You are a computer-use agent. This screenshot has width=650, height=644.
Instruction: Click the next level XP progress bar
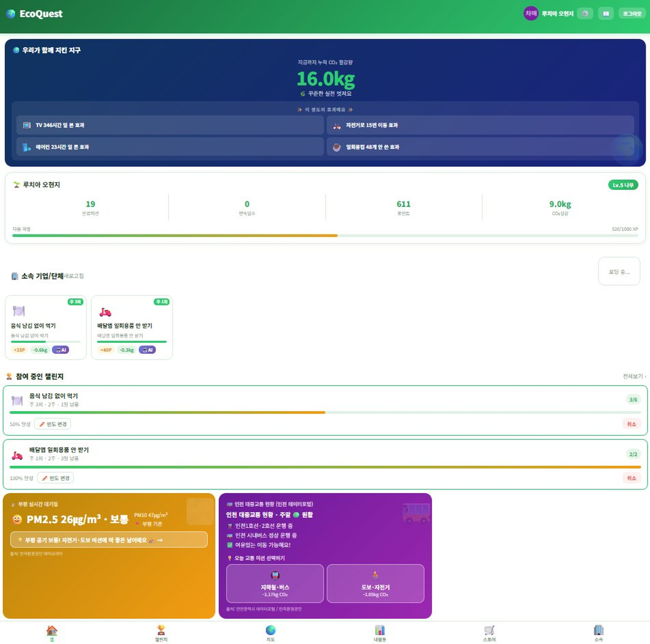tap(325, 236)
